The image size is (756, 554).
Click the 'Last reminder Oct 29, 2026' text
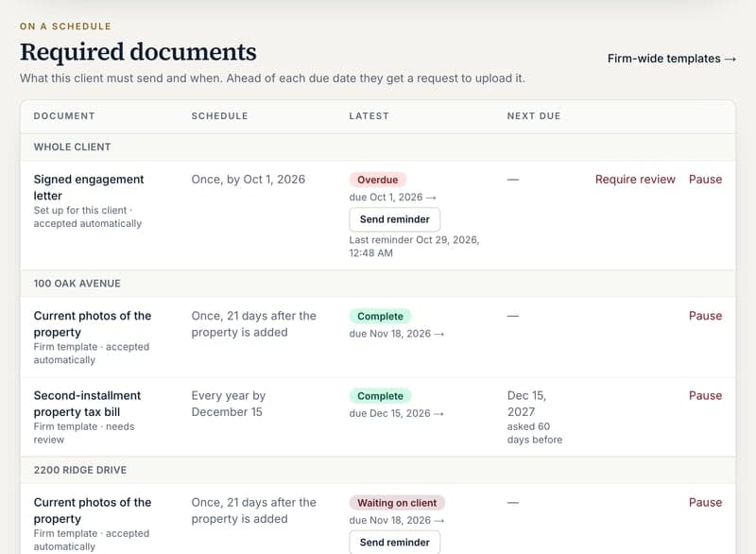coord(414,247)
